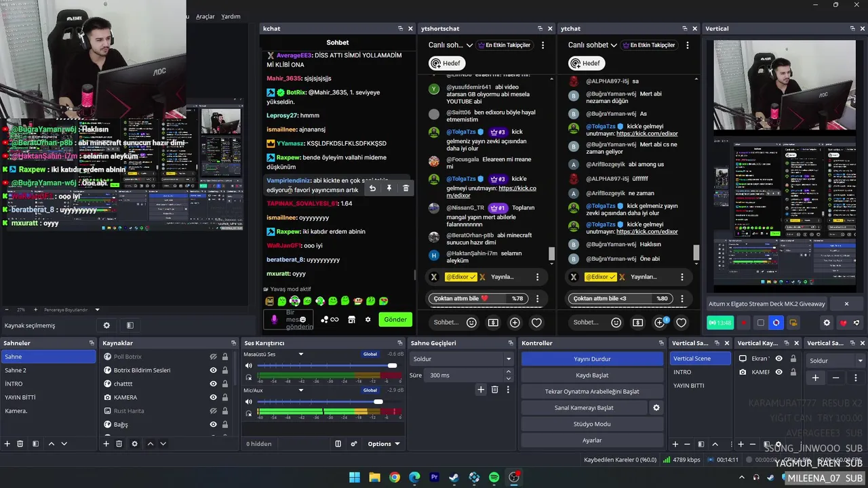
Task: Expand Masaüstü Ses mixer dropdown arrow
Action: (301, 354)
